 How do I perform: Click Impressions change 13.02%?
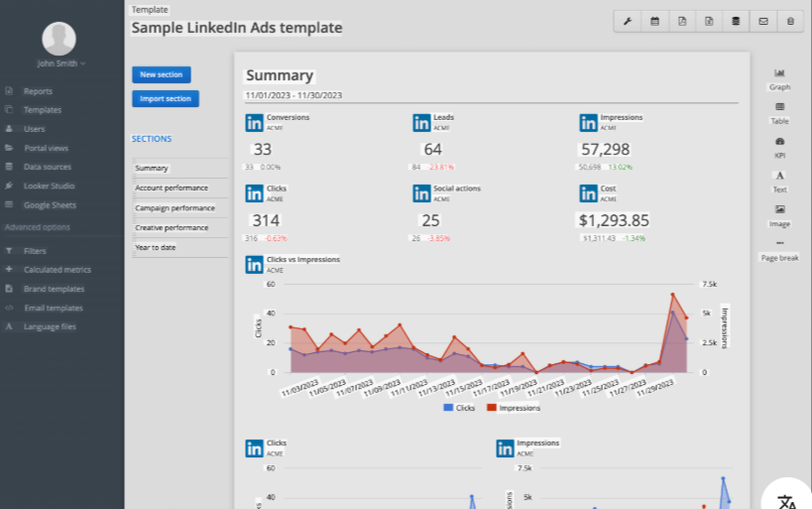(x=620, y=167)
